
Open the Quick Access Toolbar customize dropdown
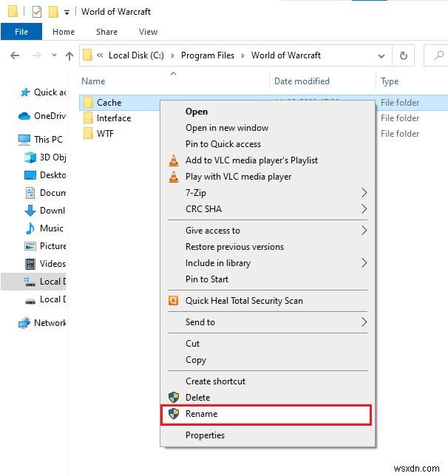pos(67,12)
